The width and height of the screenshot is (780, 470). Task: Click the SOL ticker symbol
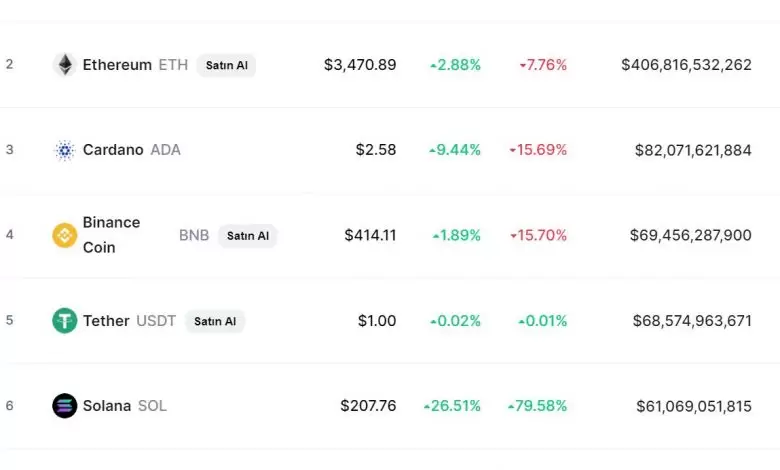pyautogui.click(x=152, y=406)
